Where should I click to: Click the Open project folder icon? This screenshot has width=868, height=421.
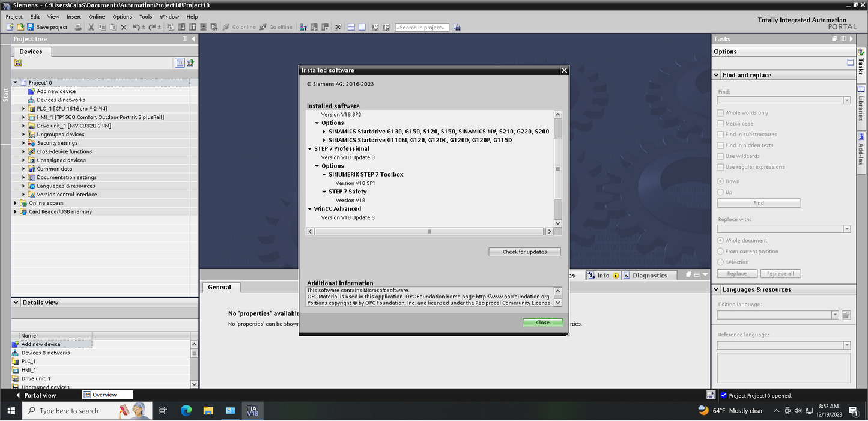[20, 27]
